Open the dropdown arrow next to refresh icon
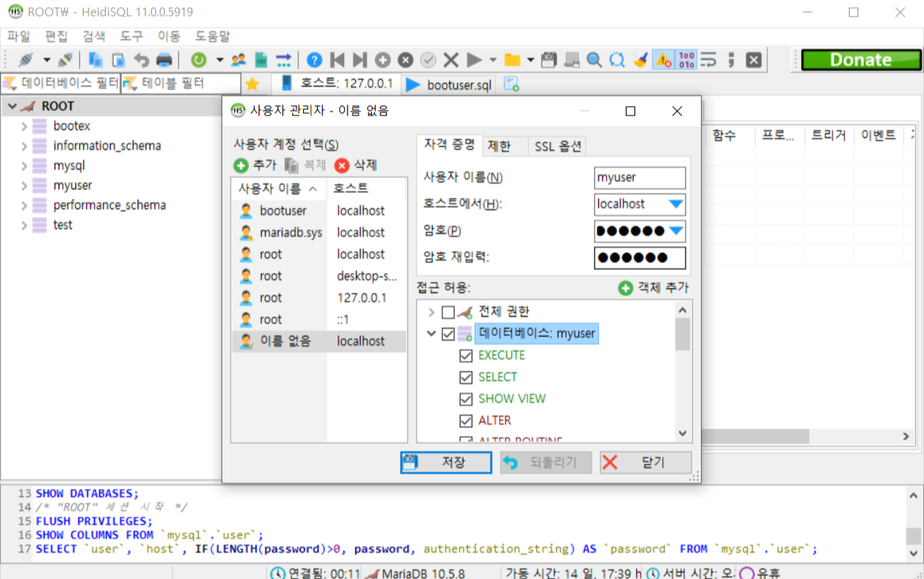The height and width of the screenshot is (579, 924). 219,59
